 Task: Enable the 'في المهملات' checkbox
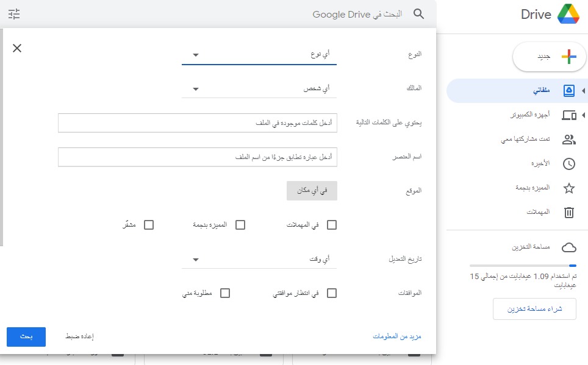pos(332,225)
